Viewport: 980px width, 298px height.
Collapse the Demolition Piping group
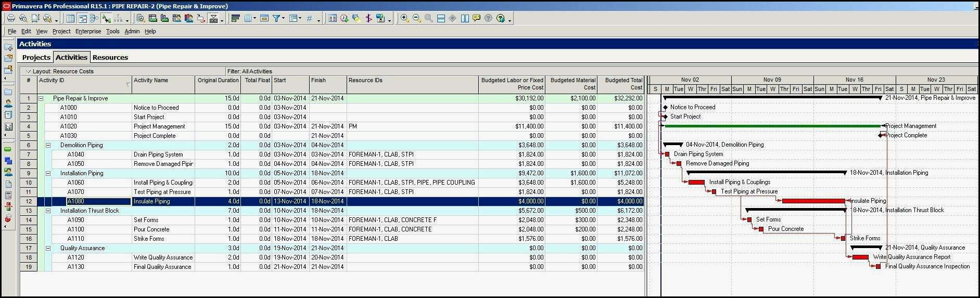click(48, 146)
